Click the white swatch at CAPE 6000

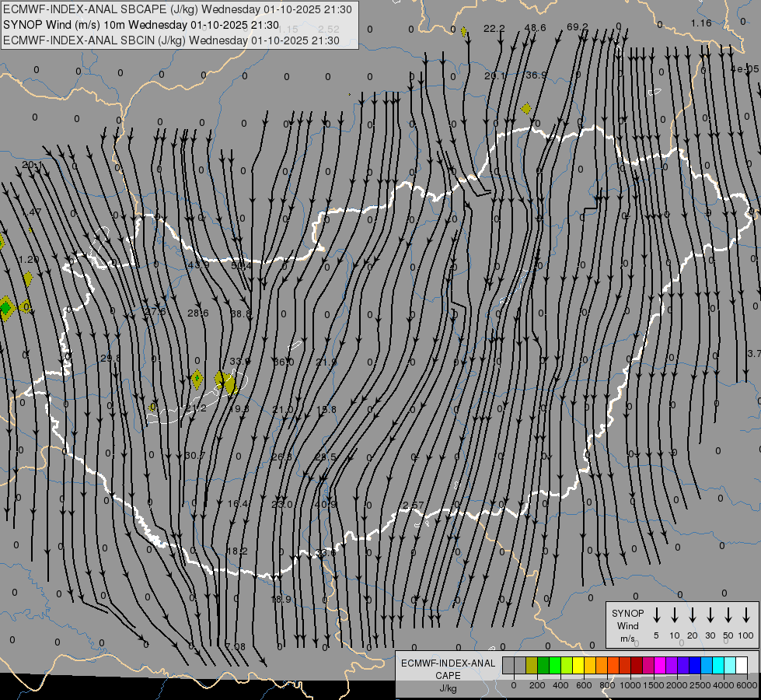742,665
